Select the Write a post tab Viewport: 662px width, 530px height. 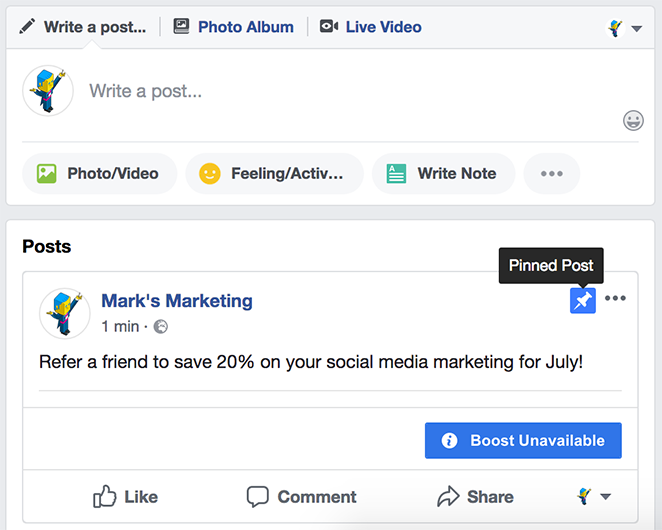pyautogui.click(x=83, y=27)
